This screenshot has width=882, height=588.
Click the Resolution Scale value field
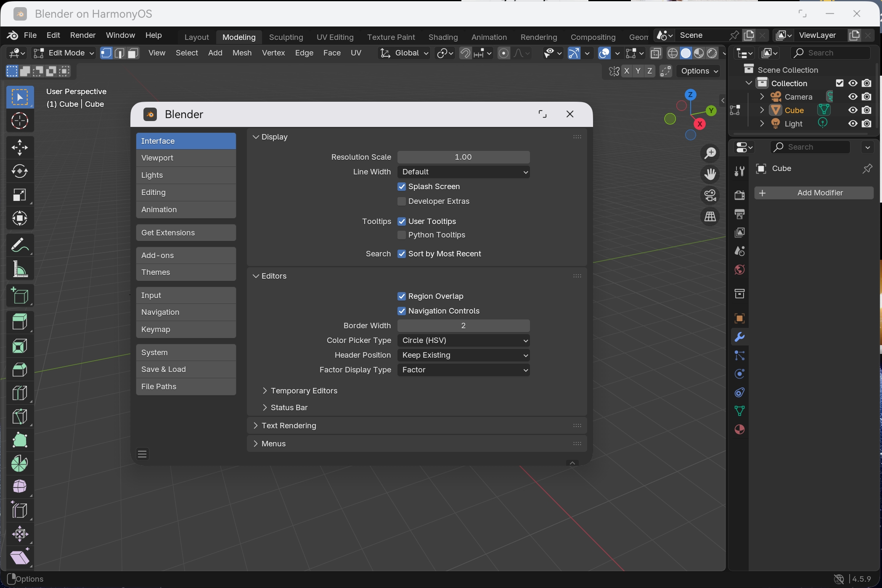[x=464, y=157]
